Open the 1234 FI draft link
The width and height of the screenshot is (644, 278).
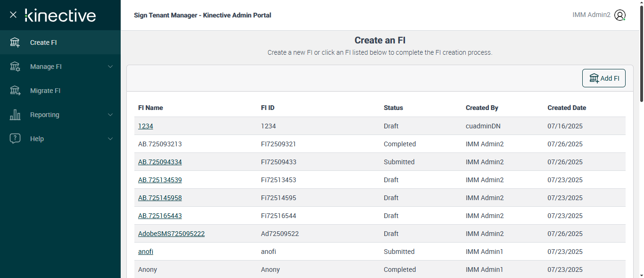pos(146,126)
